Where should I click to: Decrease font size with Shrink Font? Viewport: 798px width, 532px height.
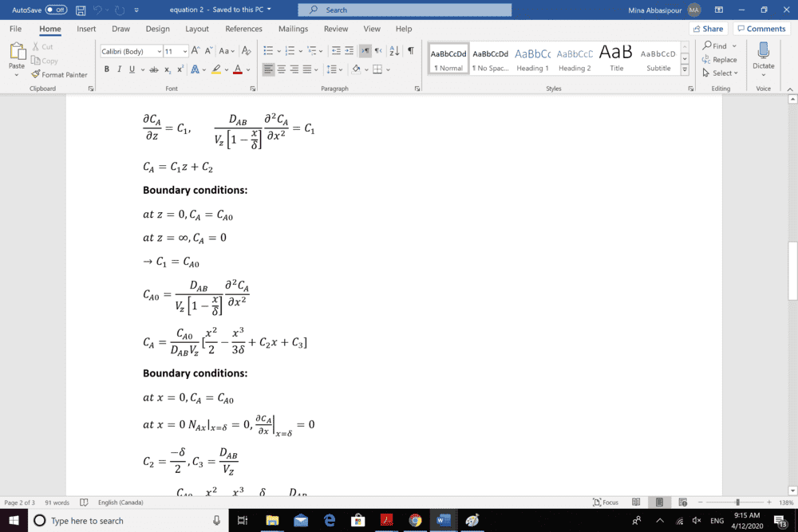pos(208,51)
